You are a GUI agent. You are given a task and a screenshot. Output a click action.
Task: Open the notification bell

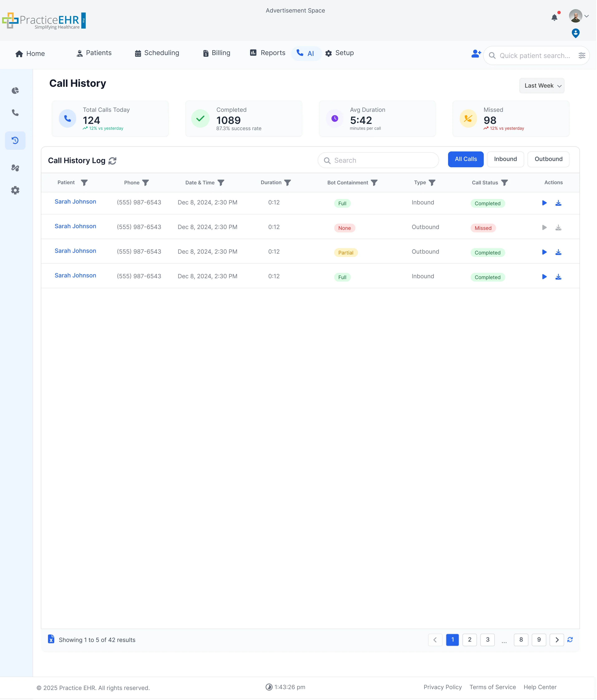(554, 17)
